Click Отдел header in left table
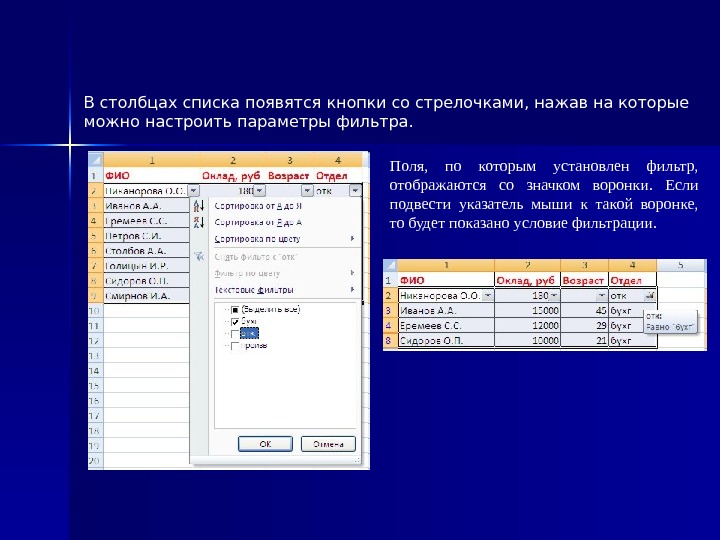 pyautogui.click(x=338, y=175)
